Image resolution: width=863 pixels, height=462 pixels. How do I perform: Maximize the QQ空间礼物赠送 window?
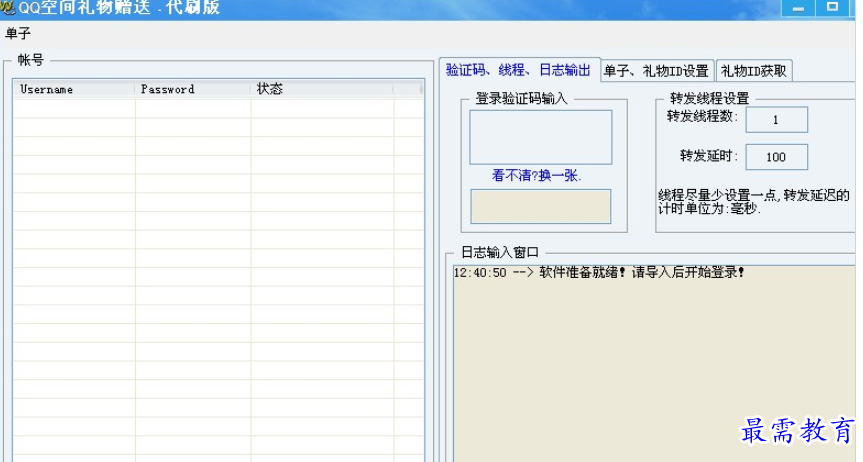coord(832,8)
